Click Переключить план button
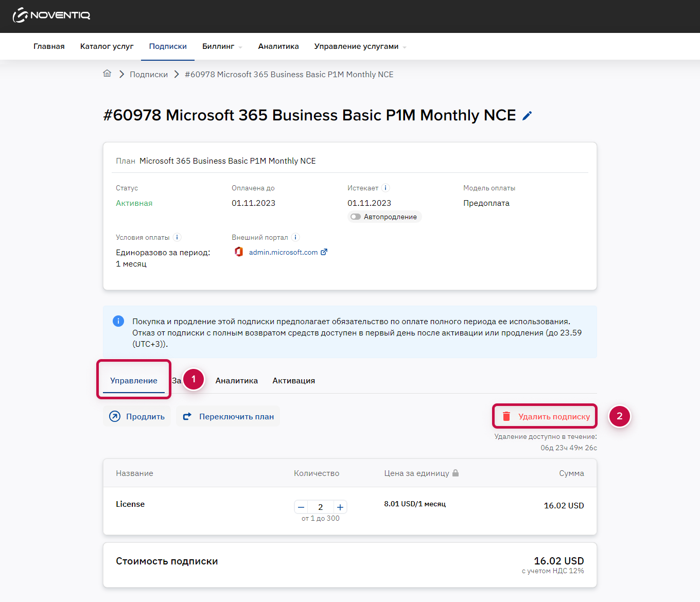 pyautogui.click(x=228, y=416)
